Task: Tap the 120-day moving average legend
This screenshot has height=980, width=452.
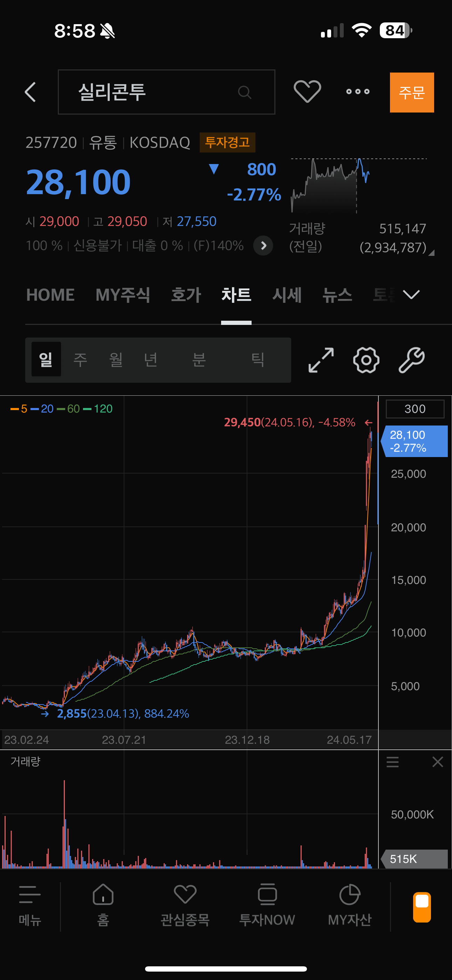Action: (x=98, y=409)
